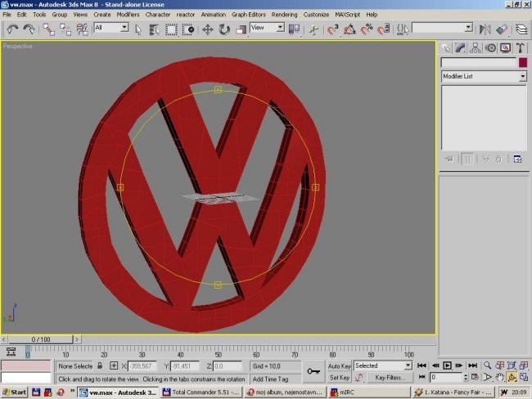
Task: Click the X coordinate field
Action: pyautogui.click(x=142, y=366)
